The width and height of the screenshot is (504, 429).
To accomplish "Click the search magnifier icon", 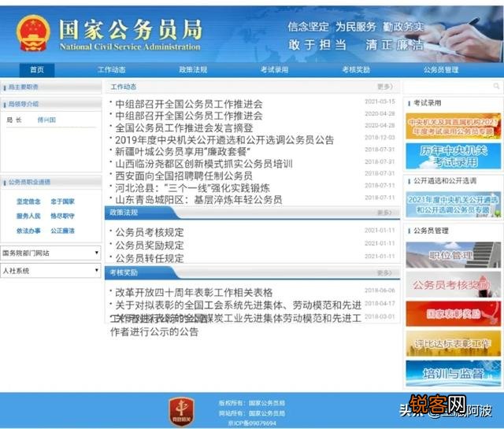I will pyautogui.click(x=496, y=86).
